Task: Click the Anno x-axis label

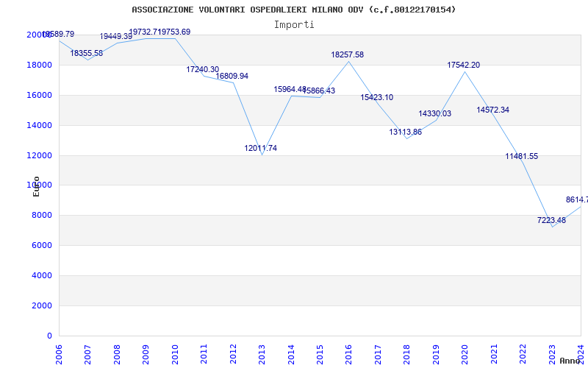Action: pyautogui.click(x=570, y=361)
